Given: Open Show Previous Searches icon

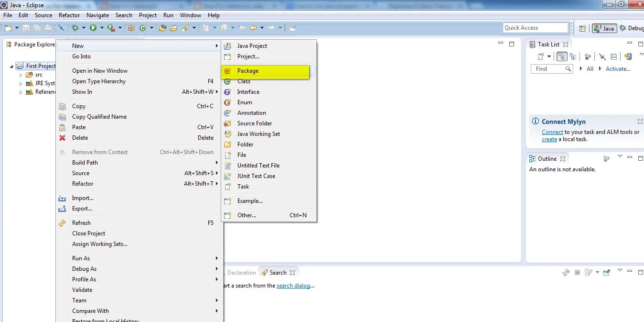Looking at the screenshot, I should click(589, 272).
